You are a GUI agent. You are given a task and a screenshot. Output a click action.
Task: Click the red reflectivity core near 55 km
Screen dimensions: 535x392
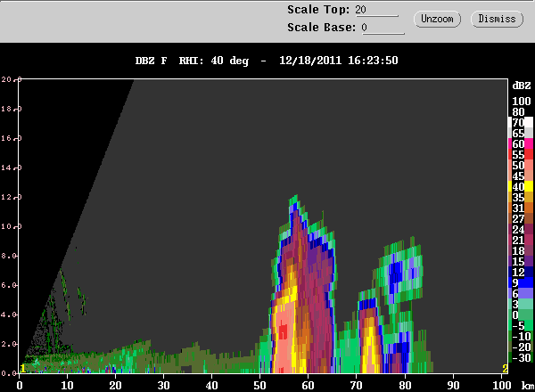283,332
